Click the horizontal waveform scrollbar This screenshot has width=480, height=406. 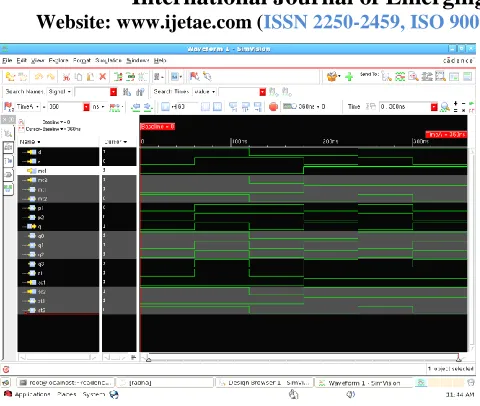coord(303,358)
